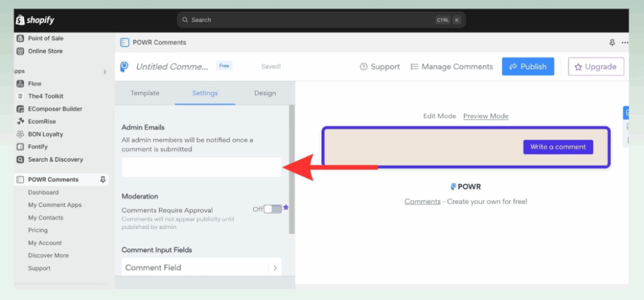
Task: Open EComposer Builder app icon
Action: click(20, 109)
